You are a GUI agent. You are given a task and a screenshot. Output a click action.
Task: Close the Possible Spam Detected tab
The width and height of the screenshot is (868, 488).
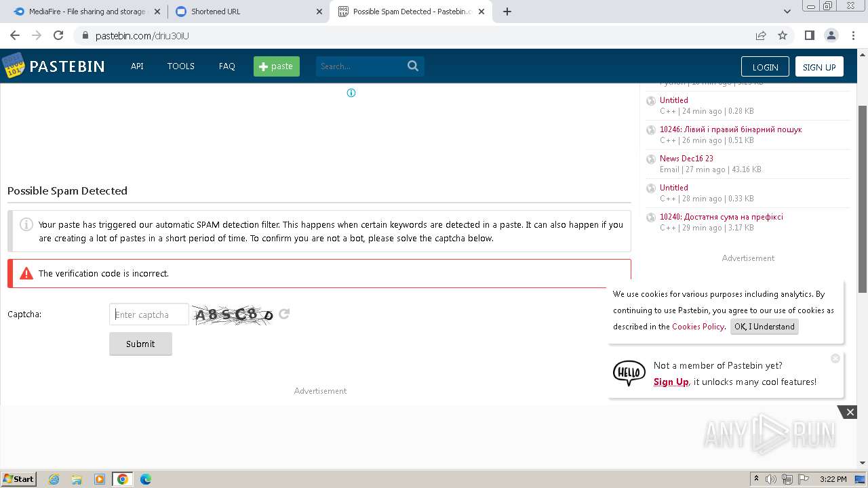(481, 12)
